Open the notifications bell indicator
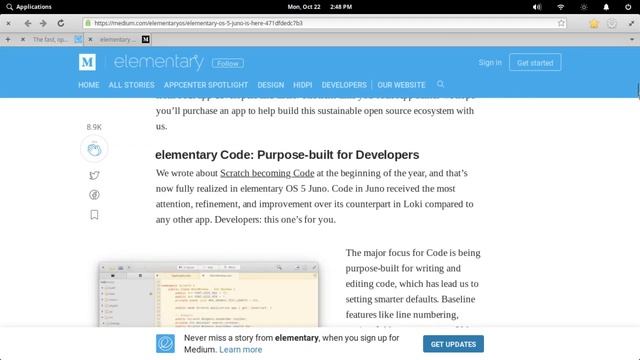Screen dimensions: 640x360 tap(606, 7)
